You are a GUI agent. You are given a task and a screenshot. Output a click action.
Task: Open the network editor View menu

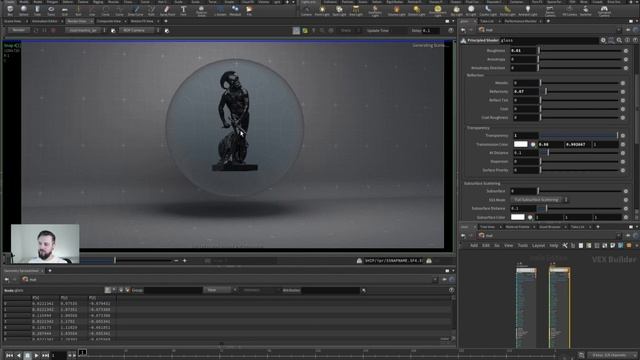(x=508, y=245)
